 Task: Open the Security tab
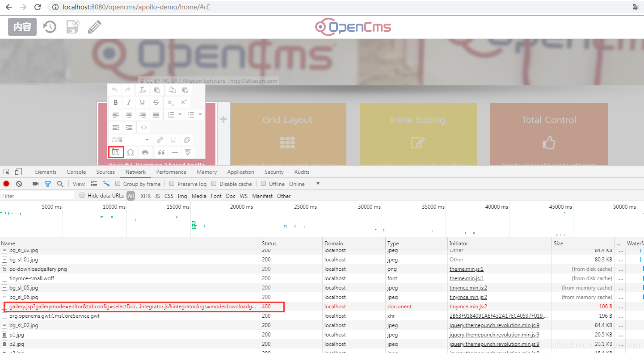coord(274,172)
